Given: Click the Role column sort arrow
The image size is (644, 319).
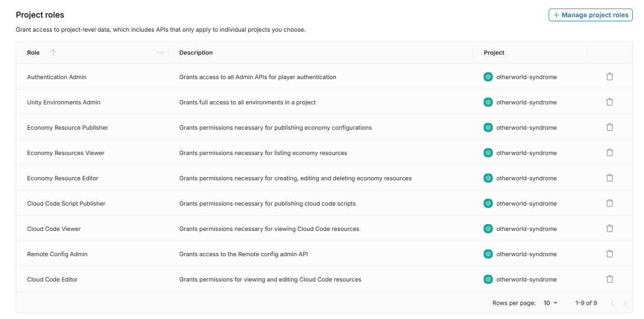Looking at the screenshot, I should pyautogui.click(x=53, y=52).
